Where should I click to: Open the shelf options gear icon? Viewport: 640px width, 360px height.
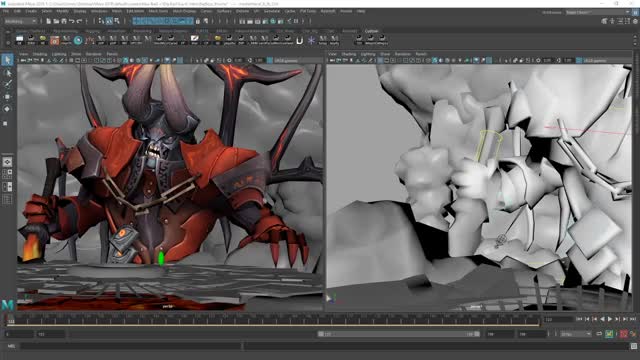(x=8, y=42)
